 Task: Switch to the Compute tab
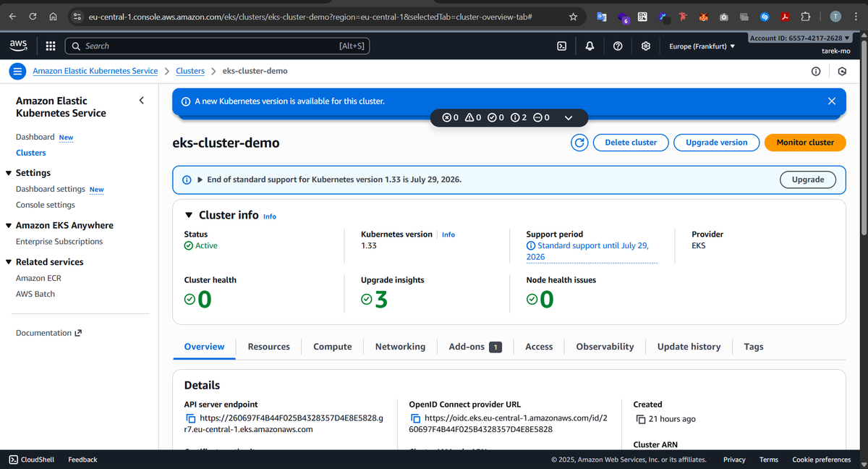click(333, 347)
